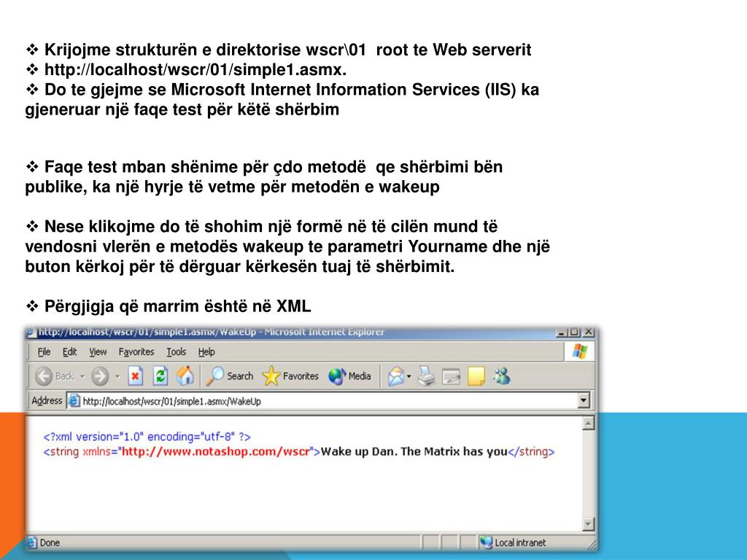This screenshot has height=560, width=747.
Task: Open the Tools menu
Action: [x=177, y=352]
